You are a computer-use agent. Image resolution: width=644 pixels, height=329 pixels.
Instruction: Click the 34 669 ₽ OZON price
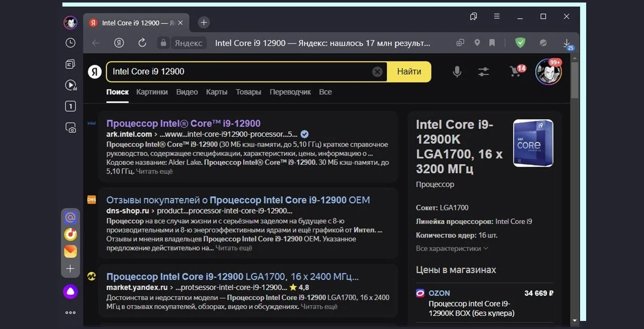click(x=539, y=293)
